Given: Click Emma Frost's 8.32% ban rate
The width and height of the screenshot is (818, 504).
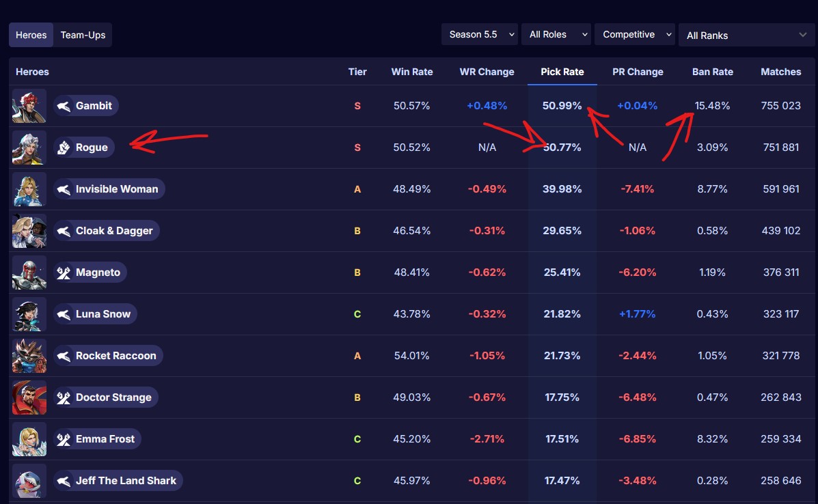Looking at the screenshot, I should tap(712, 439).
